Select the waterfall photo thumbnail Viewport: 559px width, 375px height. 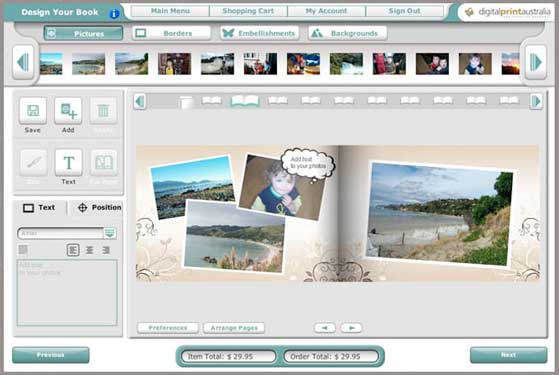point(346,64)
